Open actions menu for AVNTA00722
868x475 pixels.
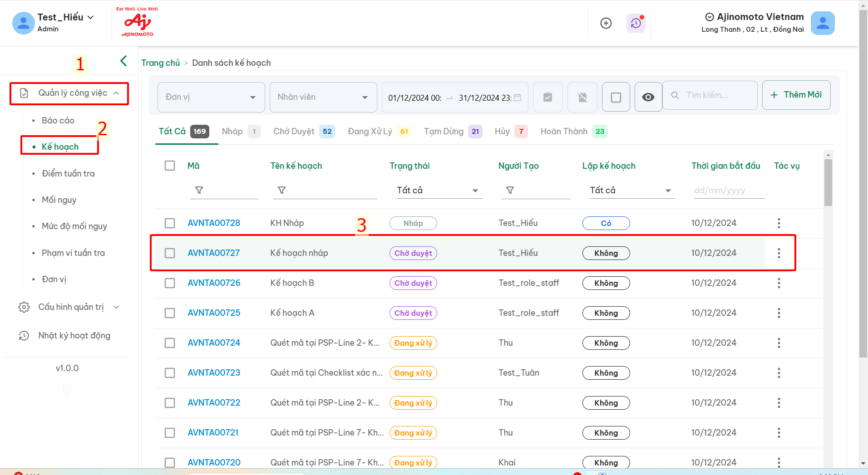(x=779, y=403)
